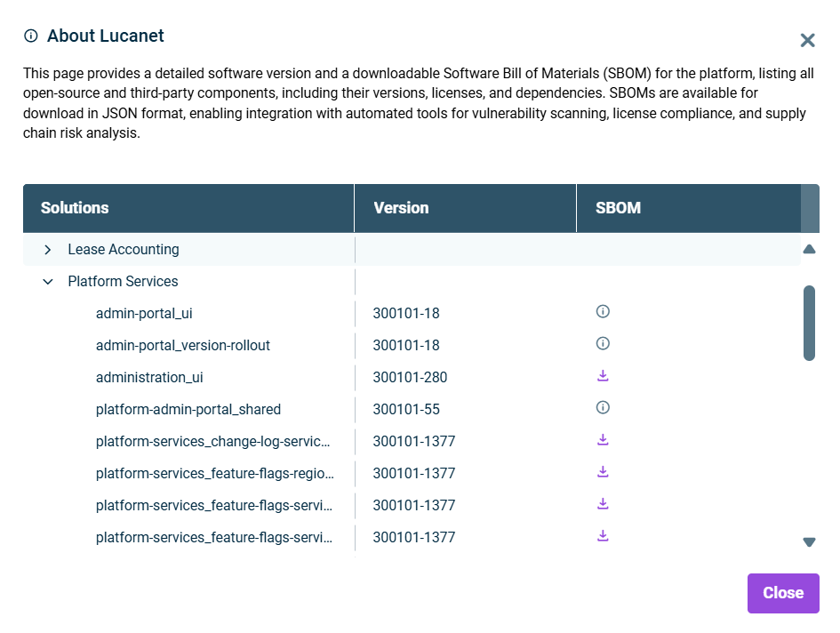Select the platform-admin-portal_shared entry
The width and height of the screenshot is (840, 633).
coord(188,409)
